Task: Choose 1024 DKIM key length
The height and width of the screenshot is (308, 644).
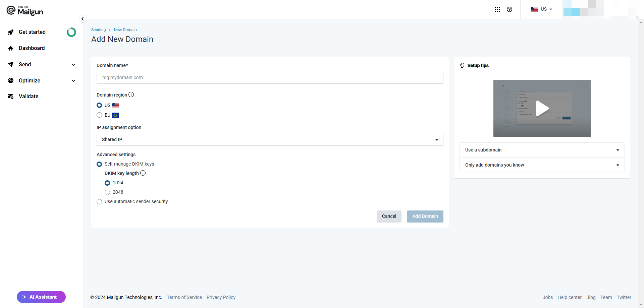Action: point(107,183)
